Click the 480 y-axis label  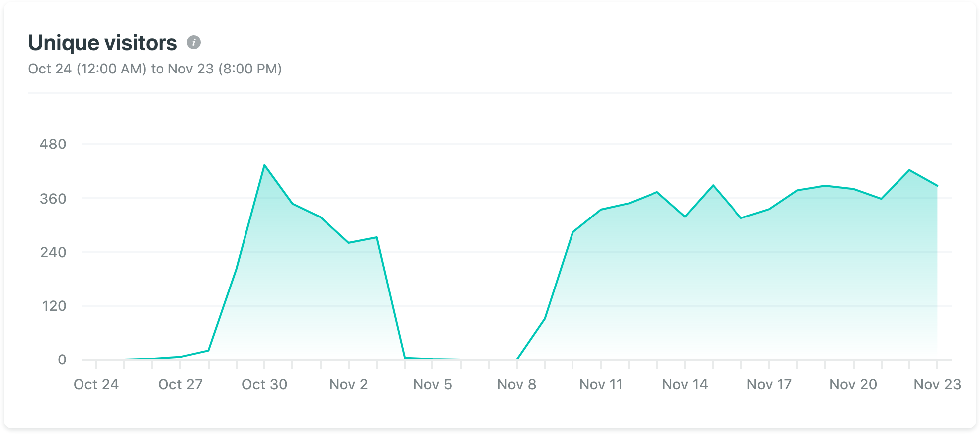(x=53, y=145)
